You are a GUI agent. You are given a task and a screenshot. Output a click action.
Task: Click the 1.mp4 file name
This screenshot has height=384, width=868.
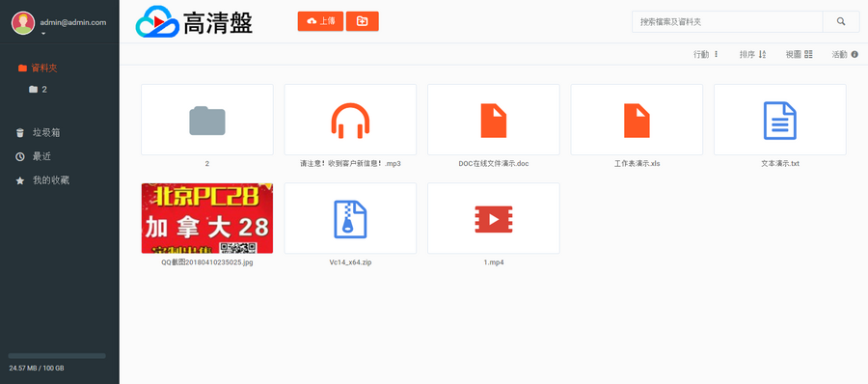point(493,262)
